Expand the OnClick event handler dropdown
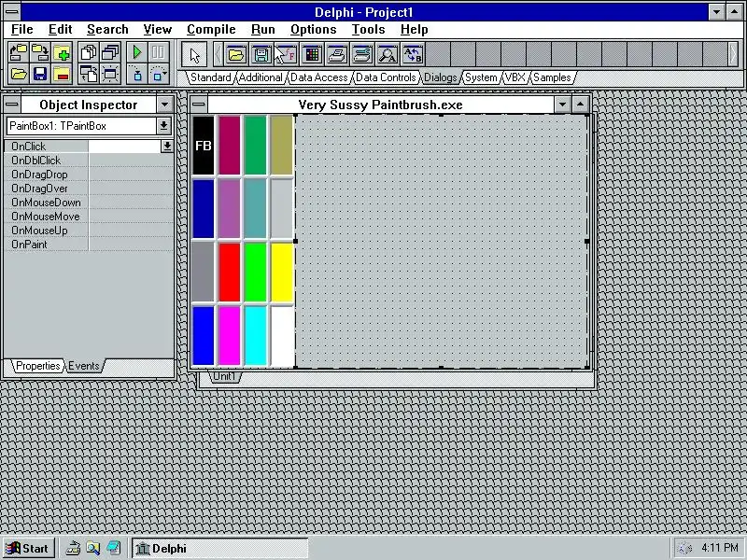Viewport: 747px width, 560px height. pyautogui.click(x=167, y=147)
